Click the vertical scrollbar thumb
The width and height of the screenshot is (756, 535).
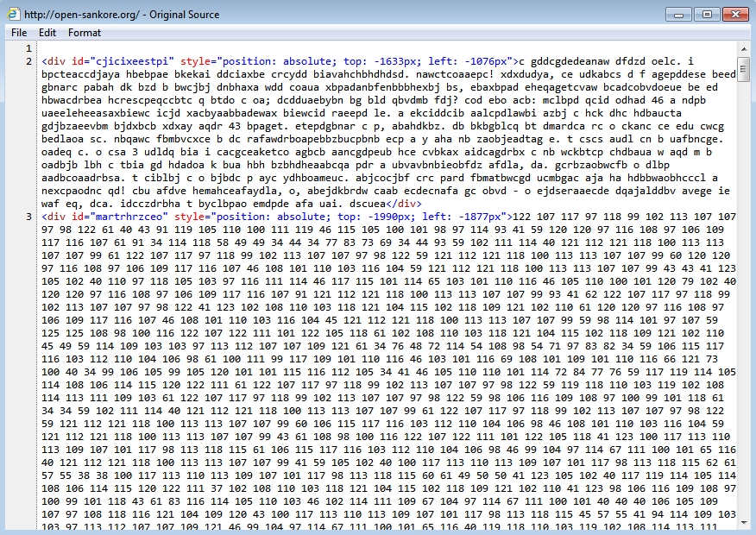click(743, 67)
